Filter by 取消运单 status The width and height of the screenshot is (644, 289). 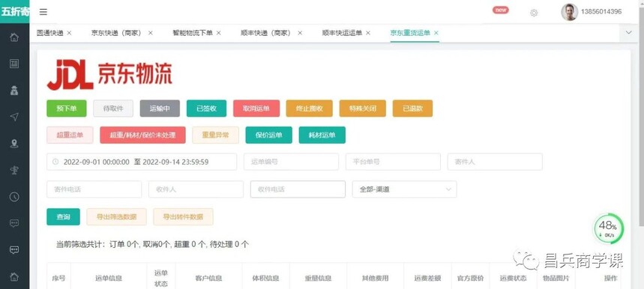(256, 109)
